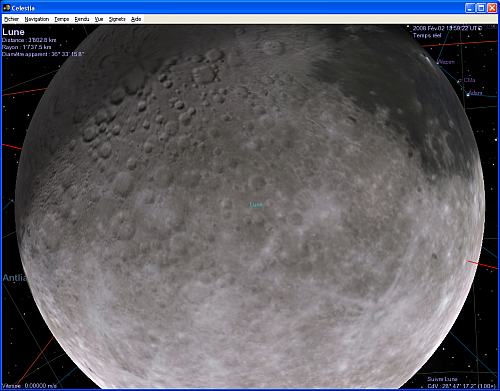Click the CMa constellation label

pyautogui.click(x=469, y=80)
